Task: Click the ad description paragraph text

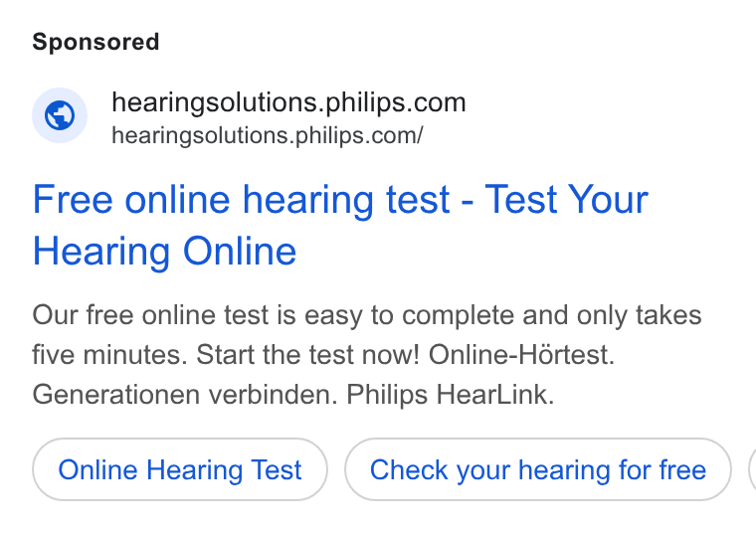Action: pos(367,355)
